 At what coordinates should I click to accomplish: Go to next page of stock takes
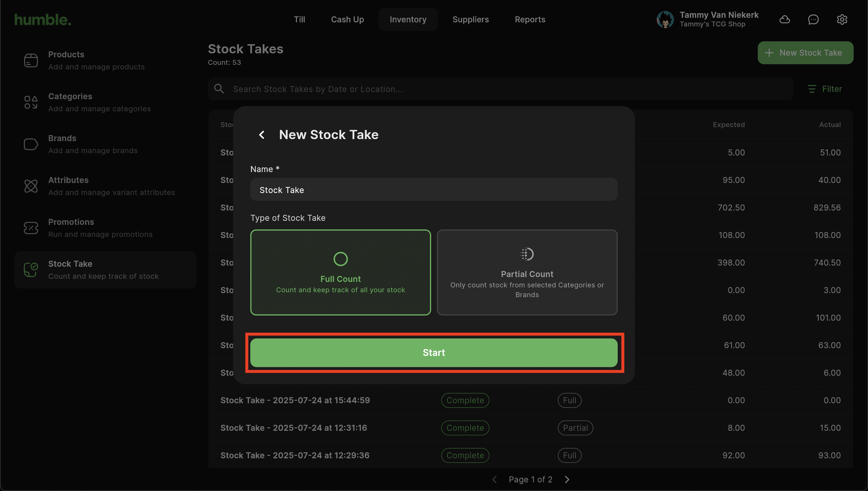click(567, 479)
